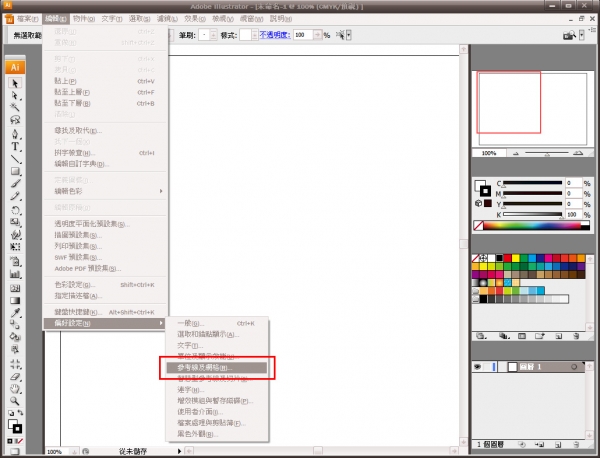Select 參考線及網格 in preferences submenu

(217, 368)
